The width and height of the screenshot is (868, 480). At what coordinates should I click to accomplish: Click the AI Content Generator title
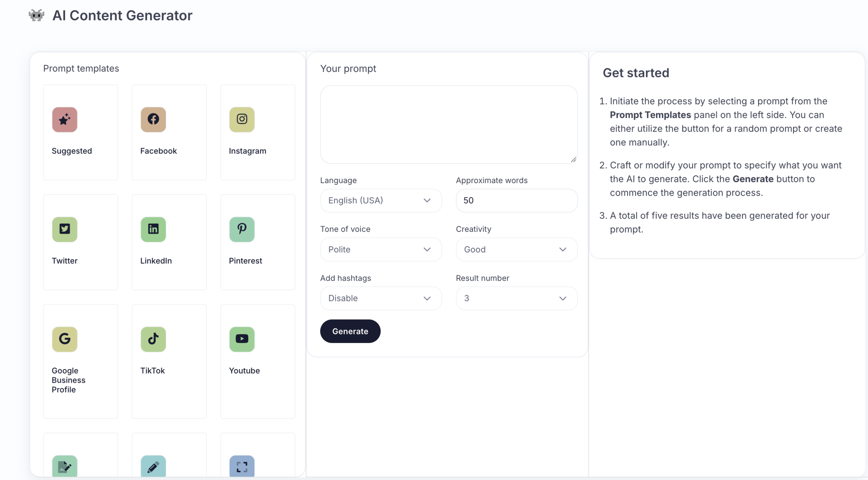coord(122,16)
